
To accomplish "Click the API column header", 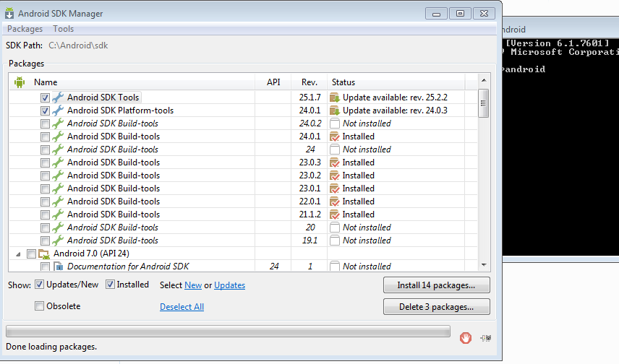I will (273, 82).
